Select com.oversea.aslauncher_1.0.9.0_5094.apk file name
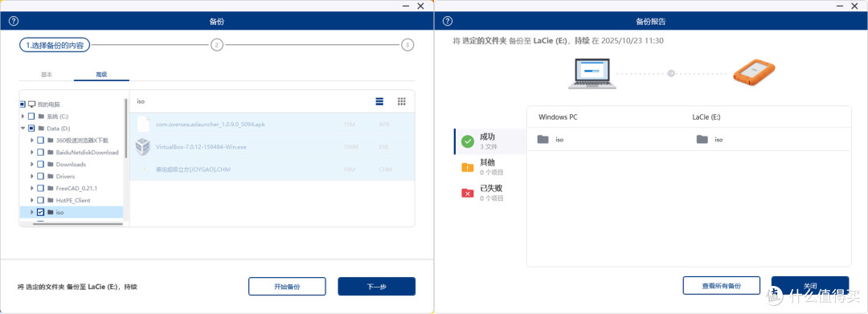The height and width of the screenshot is (314, 868). tap(211, 124)
